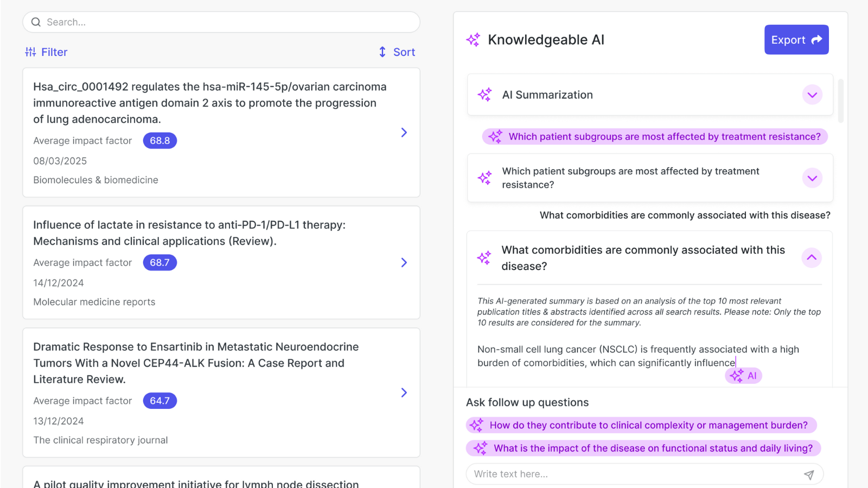Open Ensartinib case report arrow

click(404, 393)
